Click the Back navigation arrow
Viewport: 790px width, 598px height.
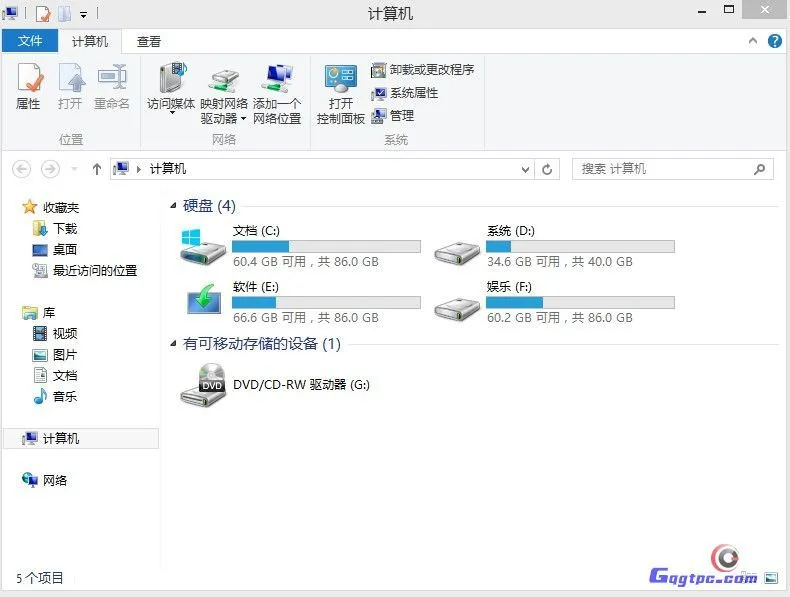tap(22, 169)
